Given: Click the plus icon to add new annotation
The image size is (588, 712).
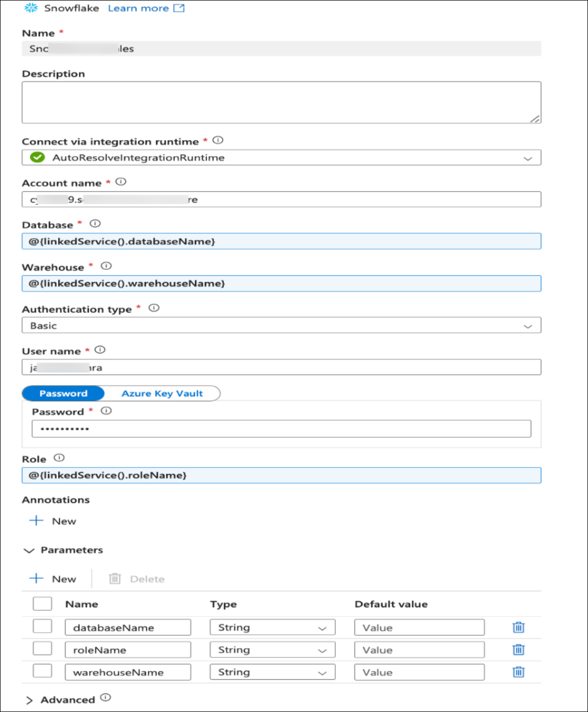Looking at the screenshot, I should tap(36, 521).
